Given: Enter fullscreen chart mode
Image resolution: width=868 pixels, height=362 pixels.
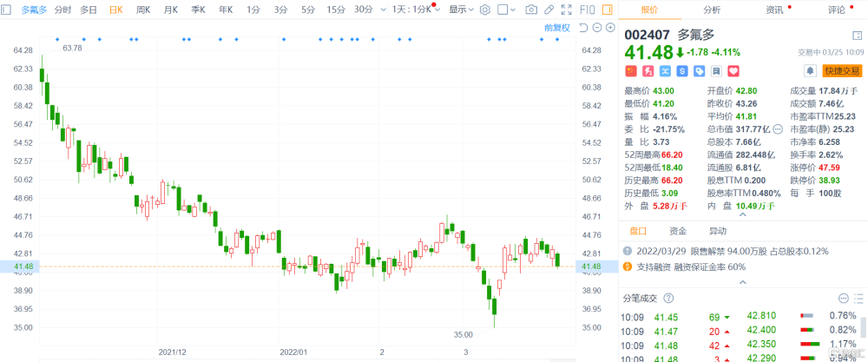Looking at the screenshot, I should click(566, 10).
